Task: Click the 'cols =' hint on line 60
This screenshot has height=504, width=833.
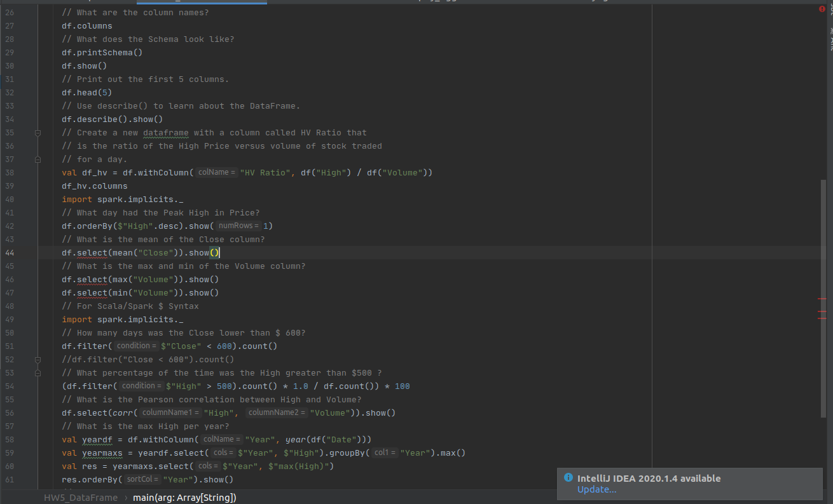Action: [208, 467]
